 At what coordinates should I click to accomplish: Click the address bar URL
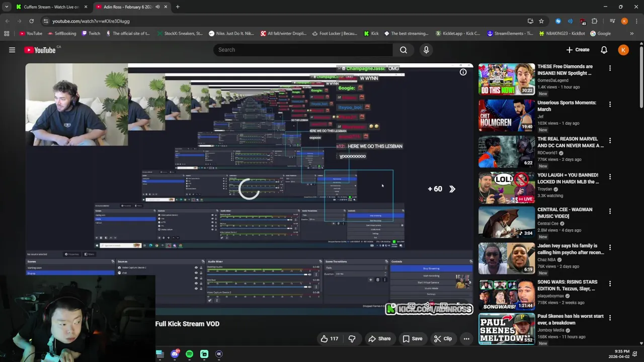91,21
